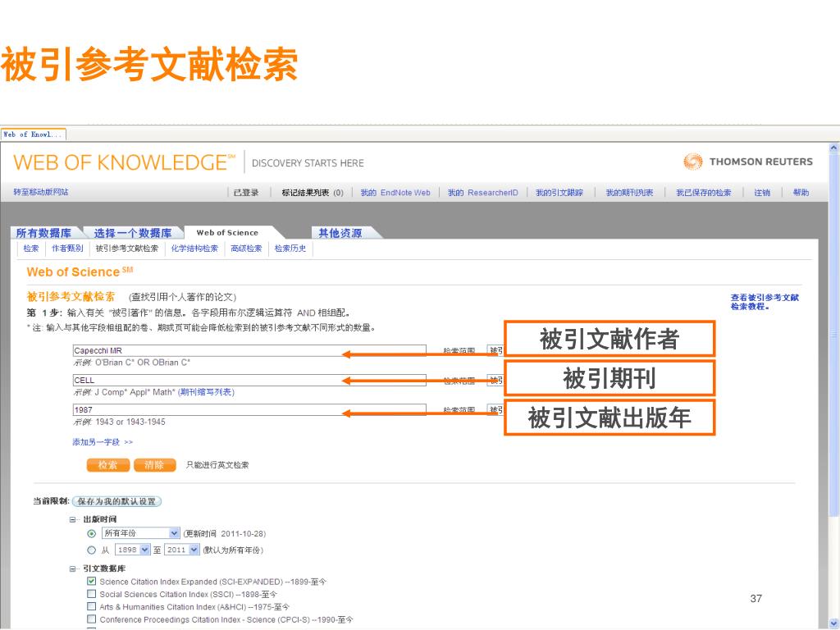Click the Web of Knowledge logo
This screenshot has width=840, height=630.
click(125, 162)
